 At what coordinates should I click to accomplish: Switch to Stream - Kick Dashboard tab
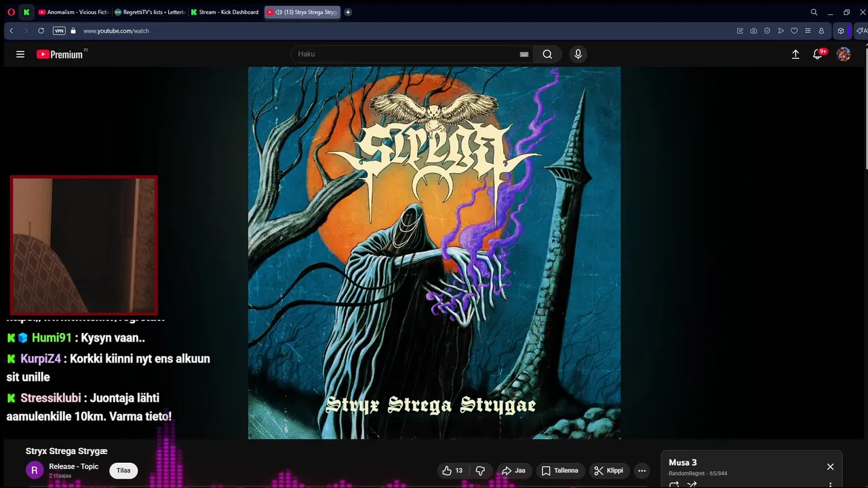pos(225,12)
